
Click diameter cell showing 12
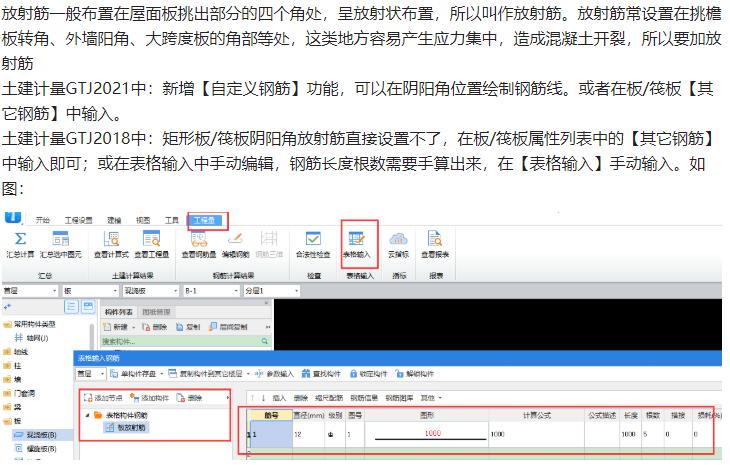coord(308,434)
